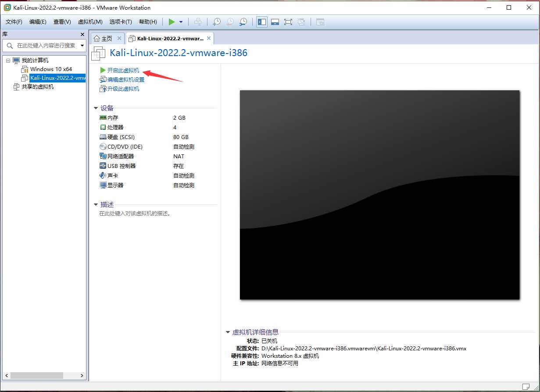Click the 硬盘 (SCSI) hard disk icon

[103, 137]
